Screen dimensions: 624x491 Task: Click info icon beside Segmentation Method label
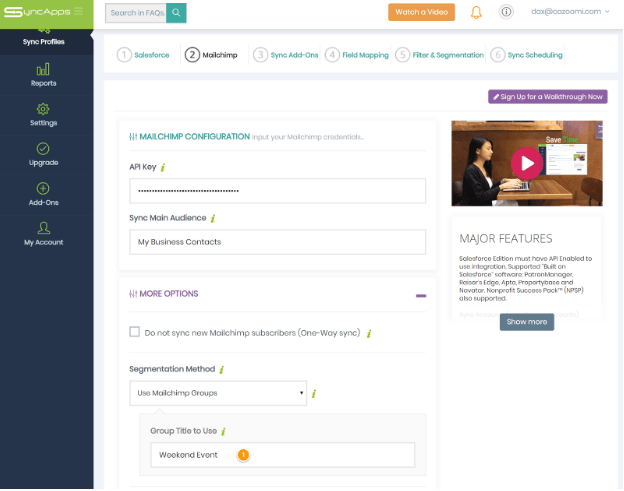tap(222, 370)
